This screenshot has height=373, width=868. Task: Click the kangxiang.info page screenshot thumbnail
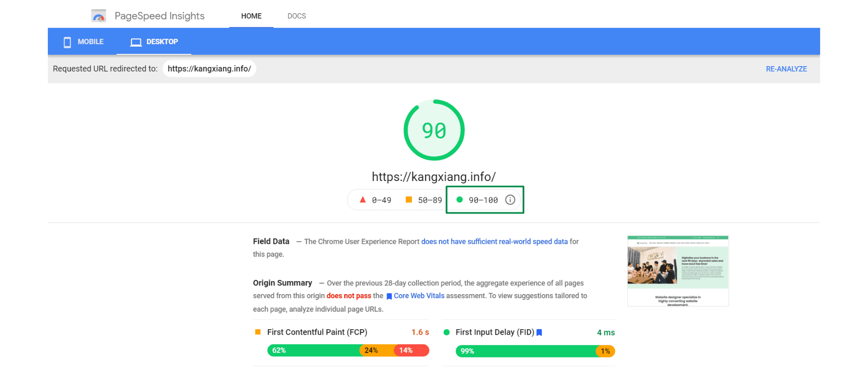coord(678,271)
